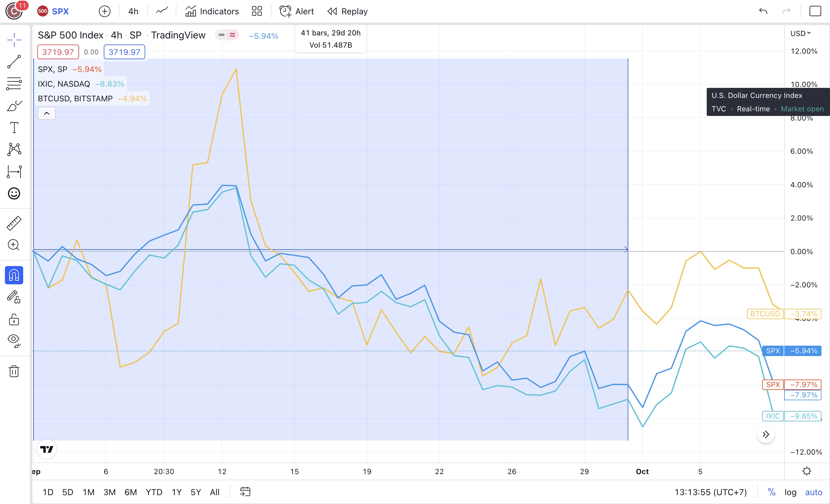The width and height of the screenshot is (830, 504).
Task: Select the 5Y time range
Action: tap(196, 492)
